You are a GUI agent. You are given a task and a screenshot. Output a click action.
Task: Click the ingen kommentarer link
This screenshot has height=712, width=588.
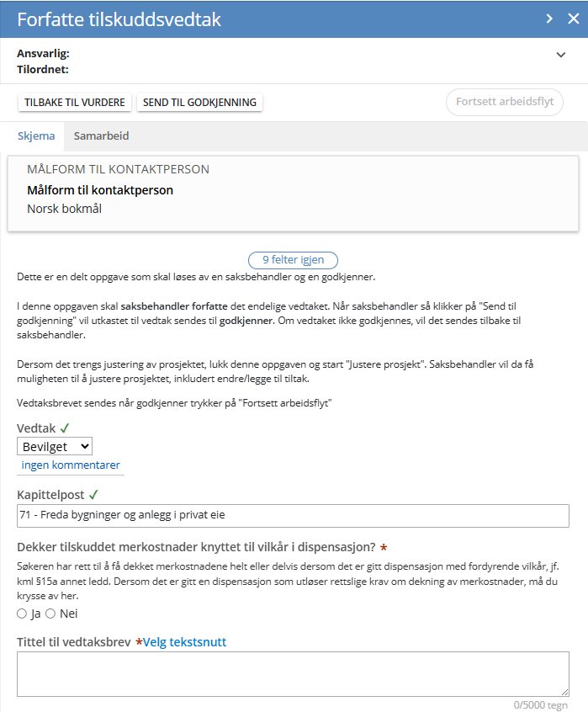[x=71, y=465]
